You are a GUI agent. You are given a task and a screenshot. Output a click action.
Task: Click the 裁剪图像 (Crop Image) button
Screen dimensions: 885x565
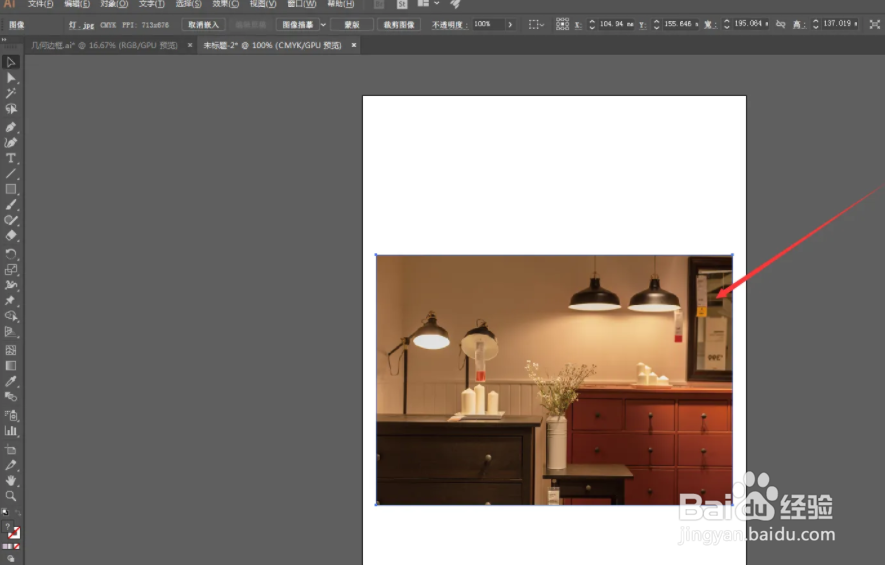click(398, 25)
